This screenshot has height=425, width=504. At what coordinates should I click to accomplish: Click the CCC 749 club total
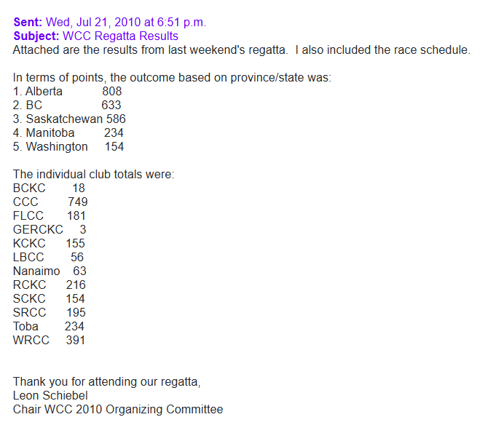coord(50,202)
